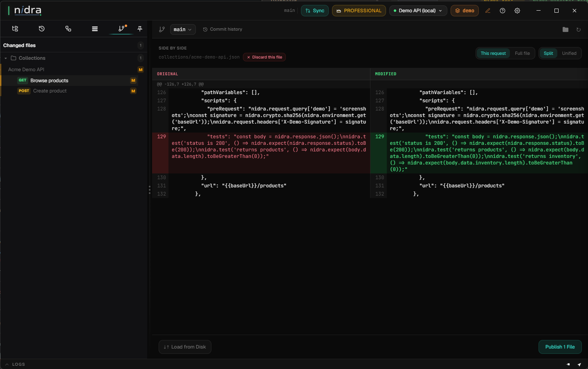Open the main branch dropdown
The image size is (588, 369).
[x=183, y=29]
